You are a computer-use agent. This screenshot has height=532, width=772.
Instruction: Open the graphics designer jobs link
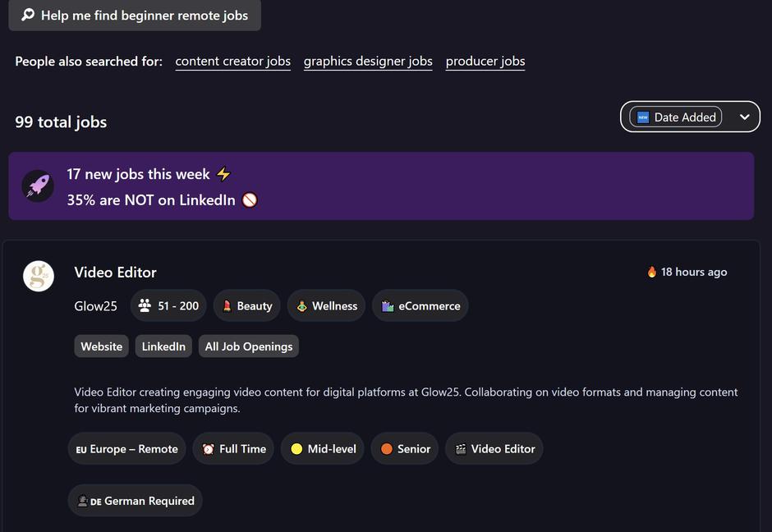coord(368,61)
